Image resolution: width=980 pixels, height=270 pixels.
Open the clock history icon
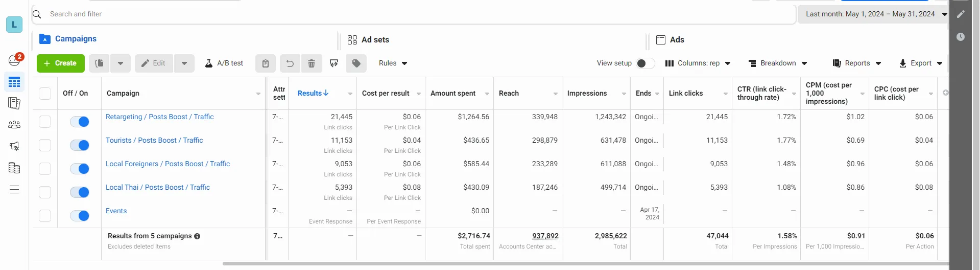point(961,37)
